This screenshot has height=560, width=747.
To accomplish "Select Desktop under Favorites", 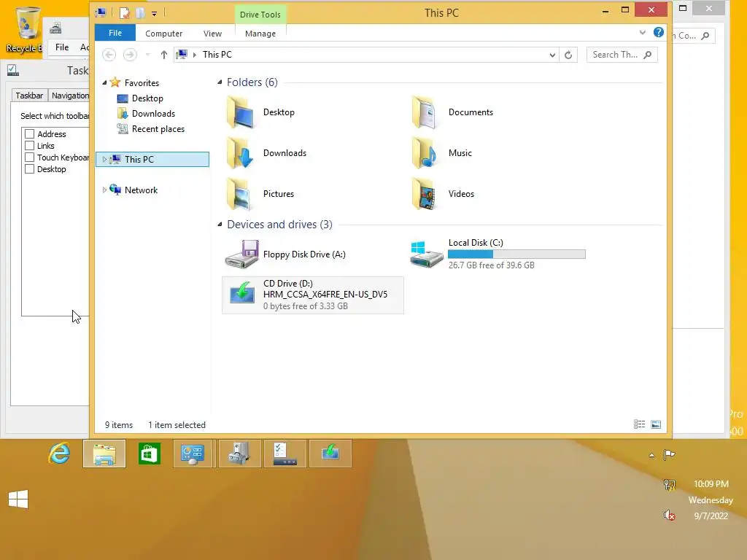I will pos(147,98).
